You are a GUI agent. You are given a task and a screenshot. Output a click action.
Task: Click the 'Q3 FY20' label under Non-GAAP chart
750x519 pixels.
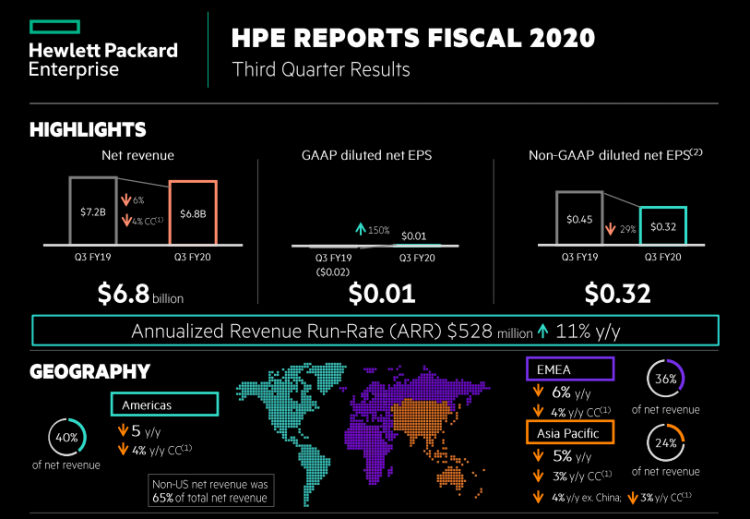coord(662,257)
